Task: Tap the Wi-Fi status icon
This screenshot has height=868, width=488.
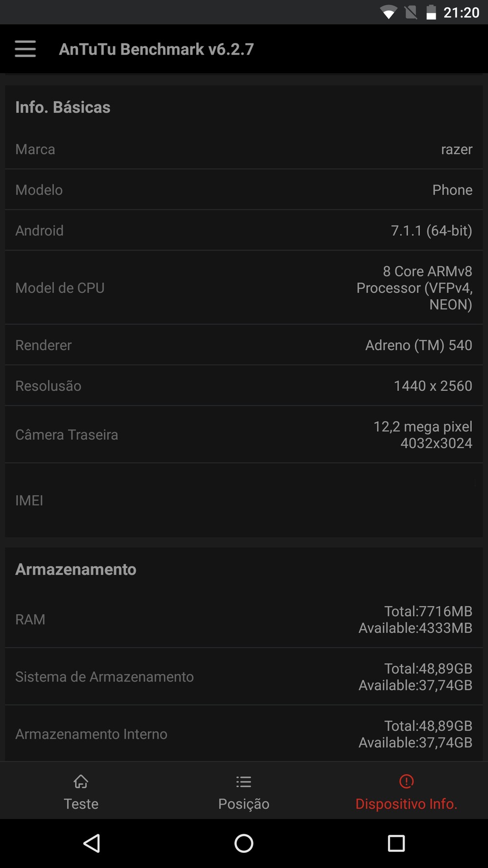Action: tap(388, 12)
